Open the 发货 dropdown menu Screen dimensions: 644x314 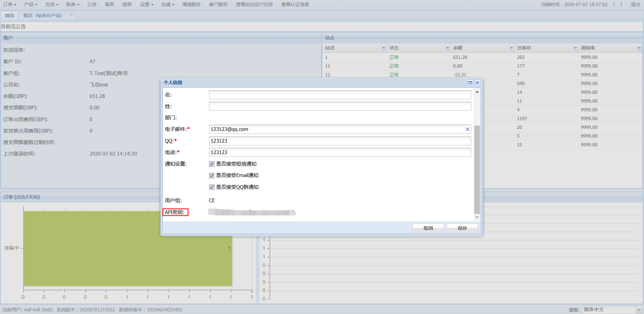(51, 4)
